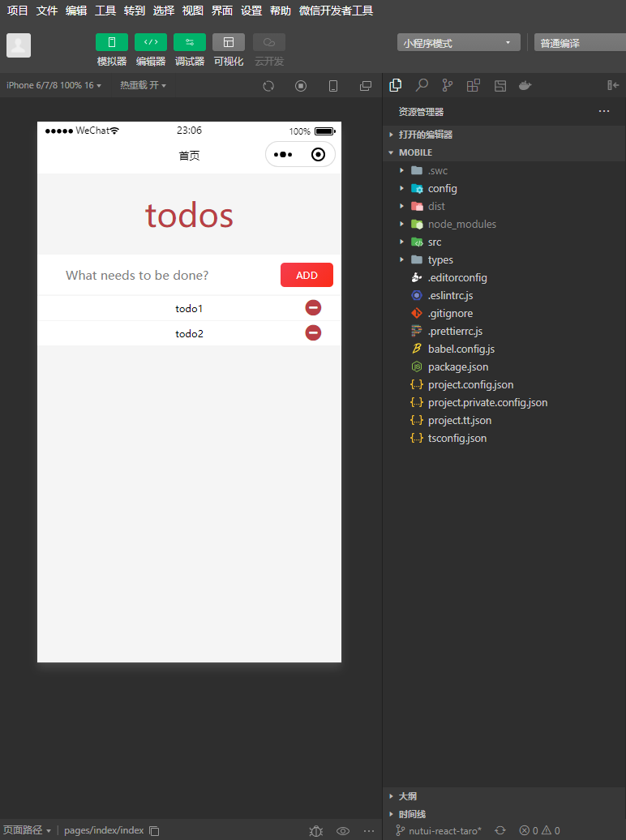Open the edit (编辑) menu
The image size is (626, 840).
point(76,11)
